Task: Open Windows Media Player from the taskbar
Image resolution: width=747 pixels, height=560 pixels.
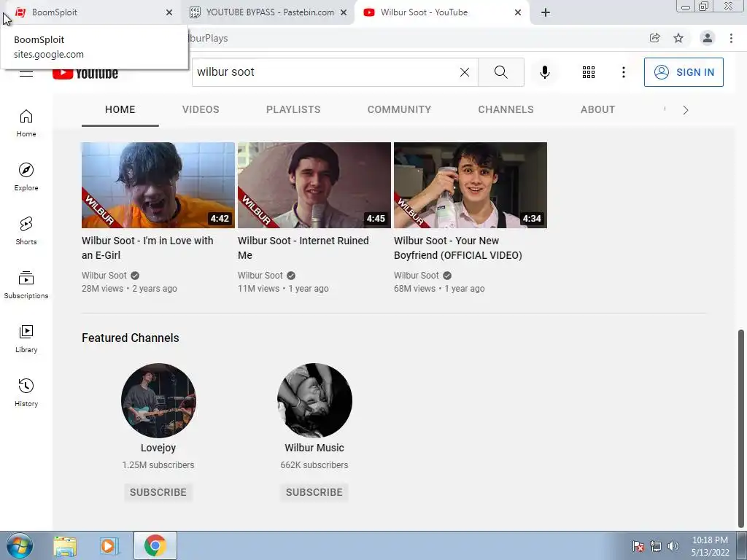Action: pyautogui.click(x=109, y=545)
